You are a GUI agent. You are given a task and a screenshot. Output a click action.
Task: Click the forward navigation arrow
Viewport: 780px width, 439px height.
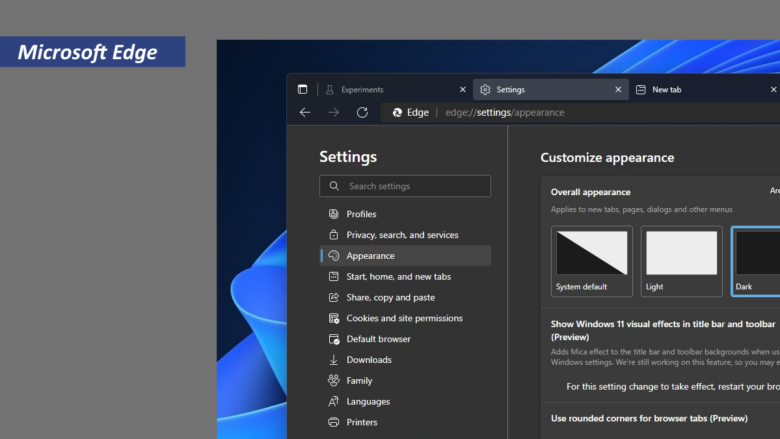coord(334,112)
